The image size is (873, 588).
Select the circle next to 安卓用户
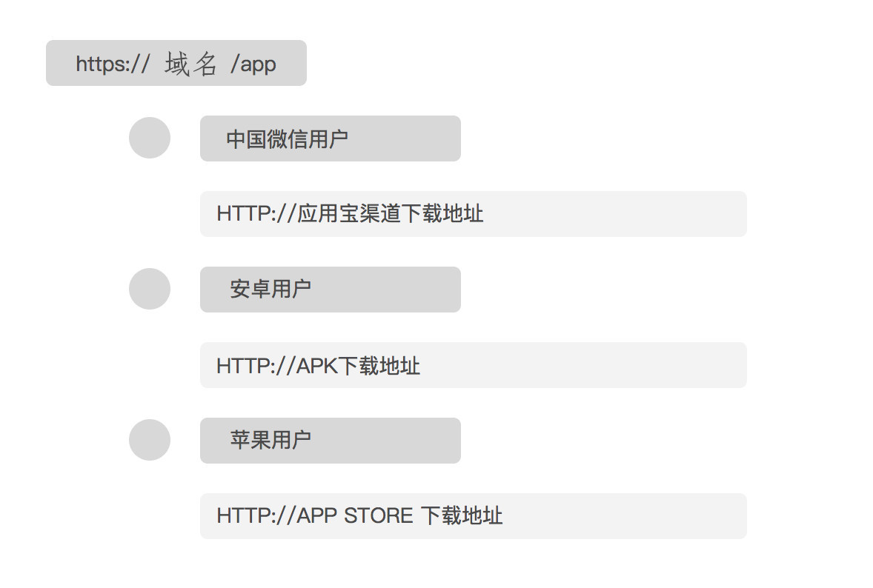coord(149,289)
